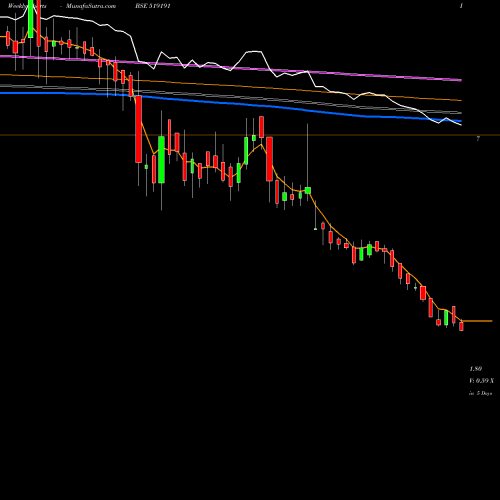Click the V: 0.59 N volume text
Image resolution: width=500 pixels, height=500 pixels.
tap(482, 381)
